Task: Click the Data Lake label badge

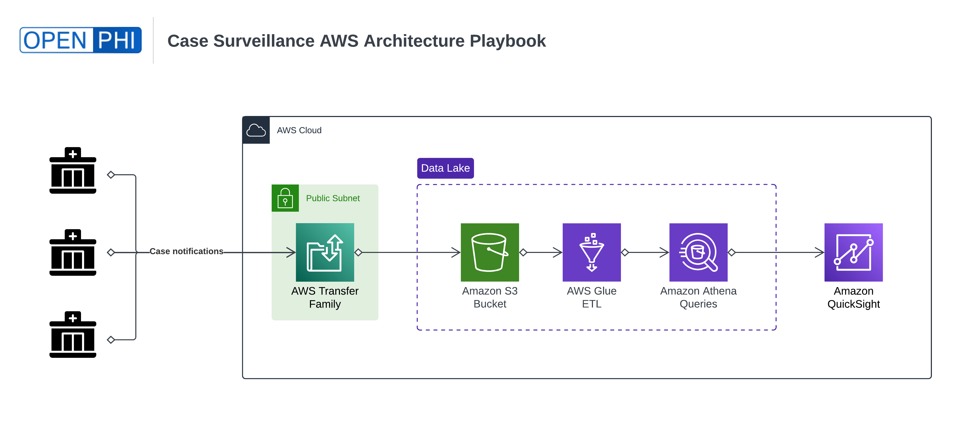Action: pyautogui.click(x=446, y=168)
